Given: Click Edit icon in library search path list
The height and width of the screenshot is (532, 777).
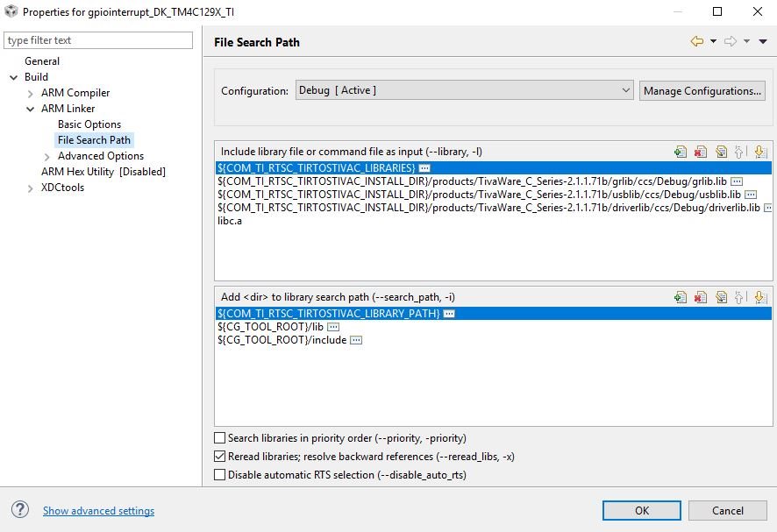Looking at the screenshot, I should (x=721, y=298).
